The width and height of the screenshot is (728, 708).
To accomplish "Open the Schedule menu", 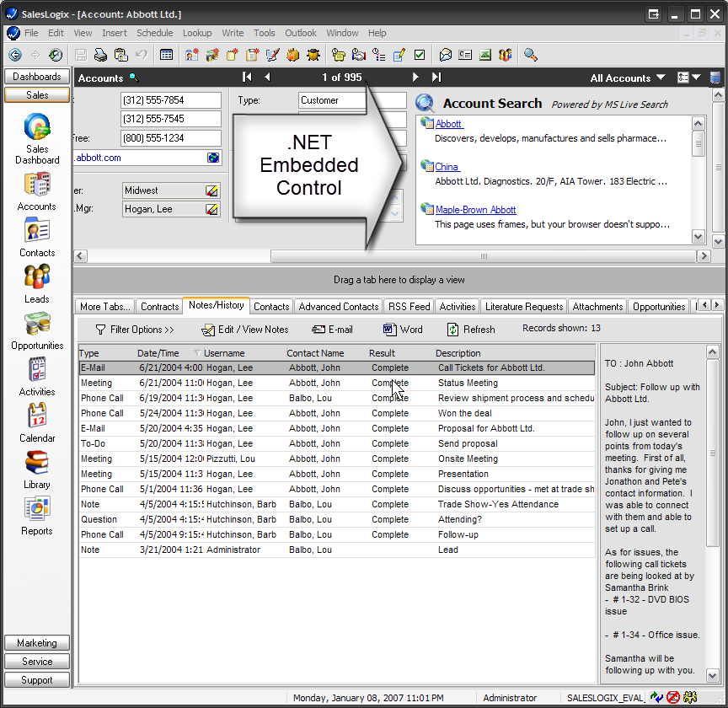I will pyautogui.click(x=154, y=33).
